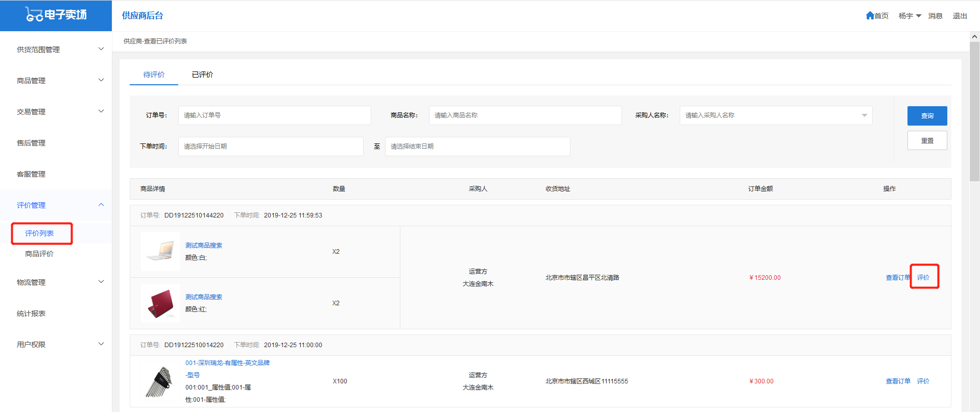Click the 供应商后台 header title

(x=142, y=15)
